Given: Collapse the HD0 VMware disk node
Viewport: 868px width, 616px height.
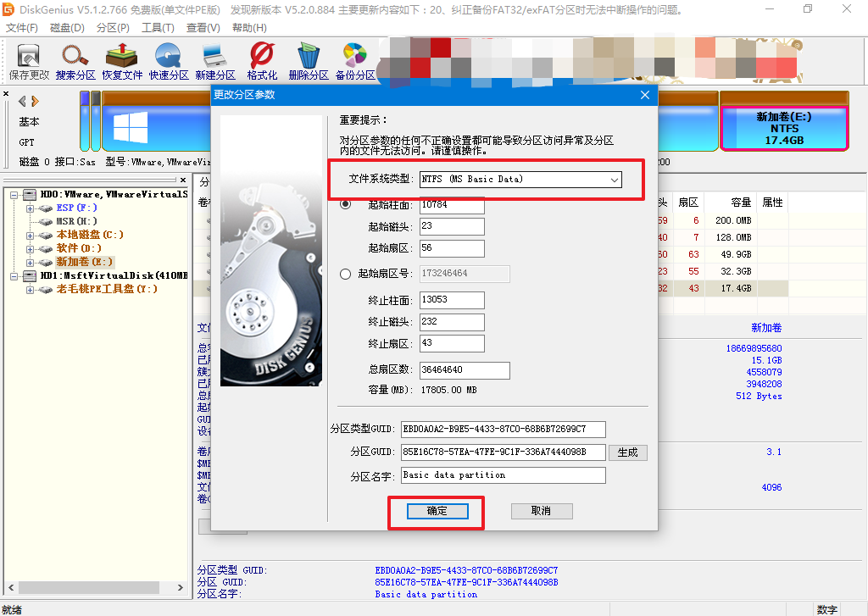Looking at the screenshot, I should tap(14, 195).
